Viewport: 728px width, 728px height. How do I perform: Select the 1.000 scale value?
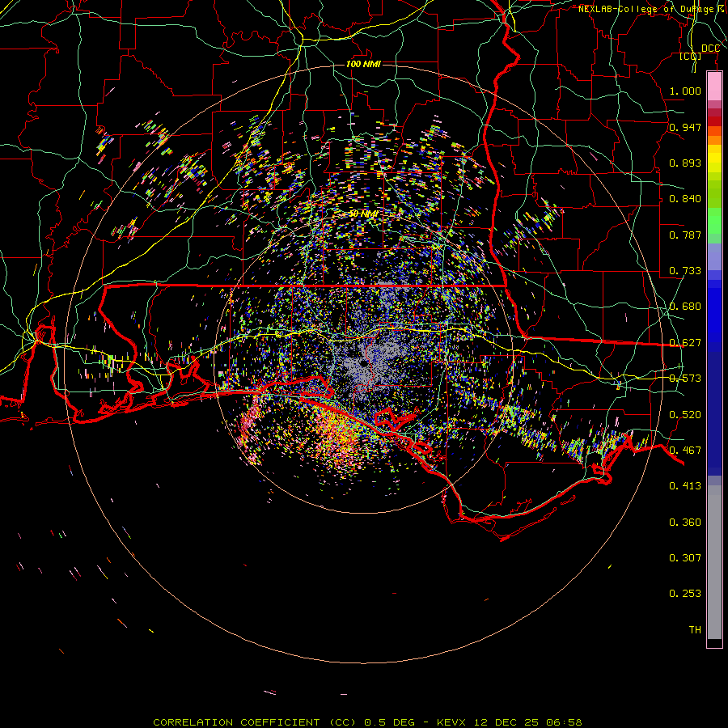pyautogui.click(x=685, y=91)
